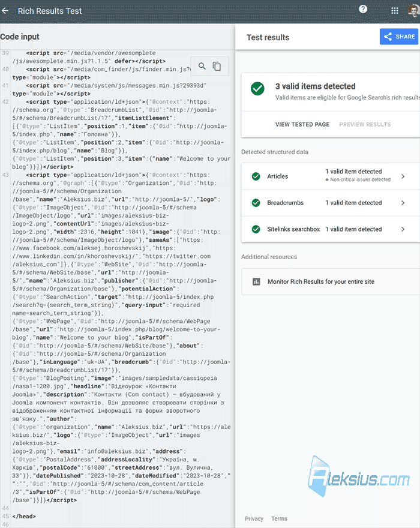The image size is (420, 528).
Task: Search the code with the magnifier icon
Action: tap(202, 66)
